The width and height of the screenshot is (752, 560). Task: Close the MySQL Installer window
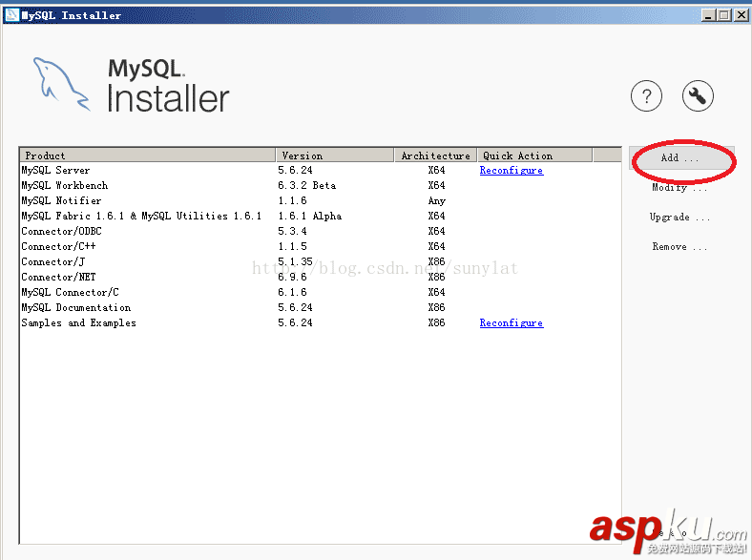coord(742,15)
